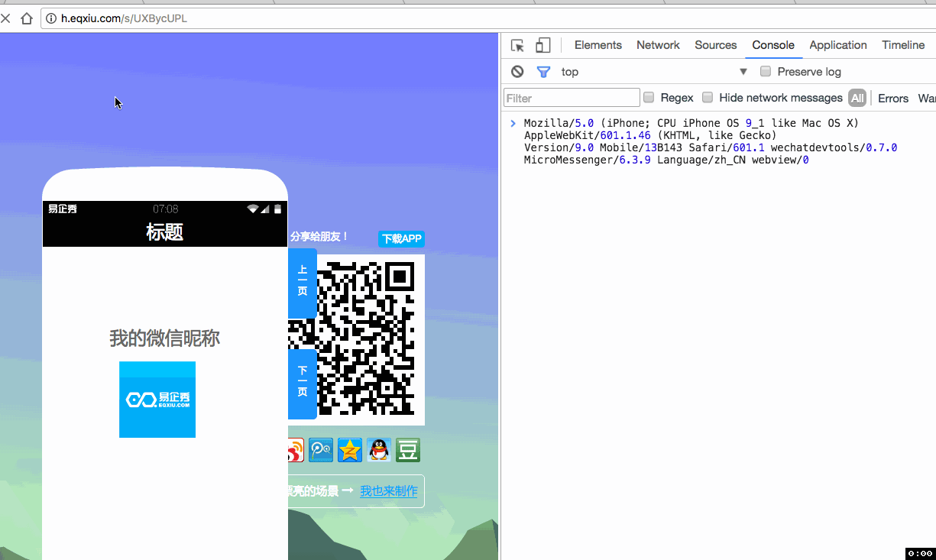The image size is (936, 560).
Task: Select the Errors log level filter
Action: coord(893,99)
